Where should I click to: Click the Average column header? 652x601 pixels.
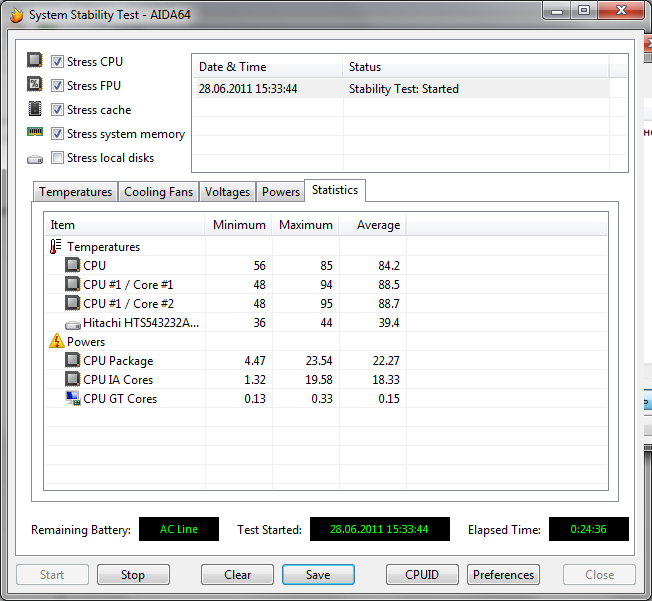tap(373, 225)
